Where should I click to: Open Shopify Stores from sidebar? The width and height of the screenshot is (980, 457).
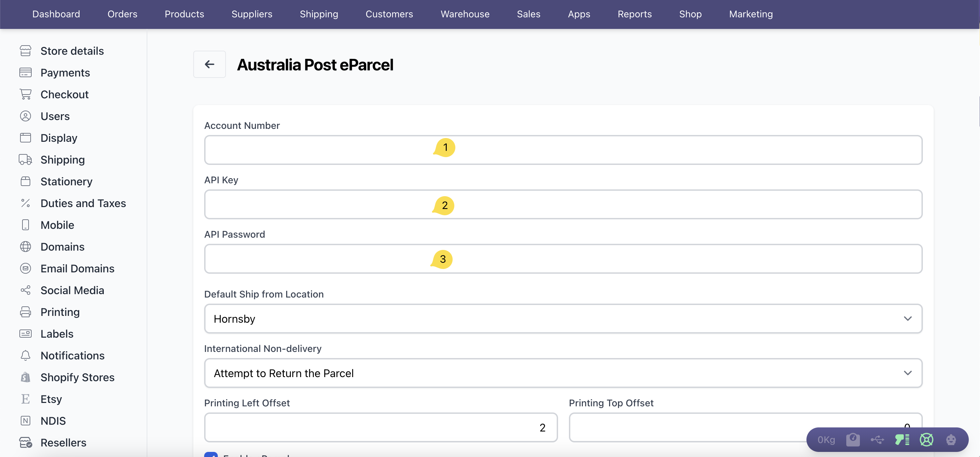click(x=77, y=377)
